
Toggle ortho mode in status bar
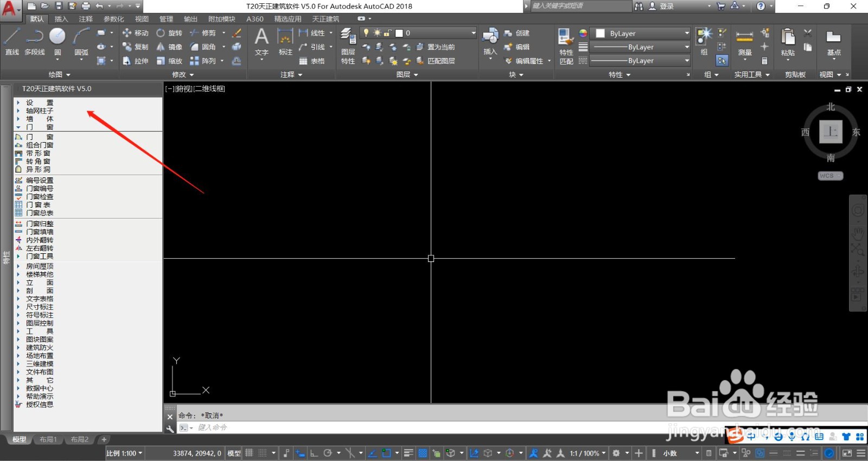(x=314, y=453)
